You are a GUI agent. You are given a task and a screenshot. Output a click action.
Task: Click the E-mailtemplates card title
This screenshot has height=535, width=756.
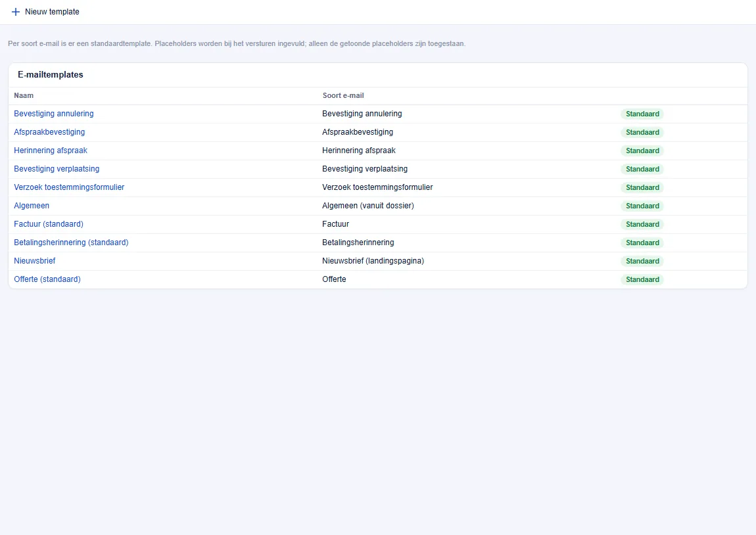(51, 75)
